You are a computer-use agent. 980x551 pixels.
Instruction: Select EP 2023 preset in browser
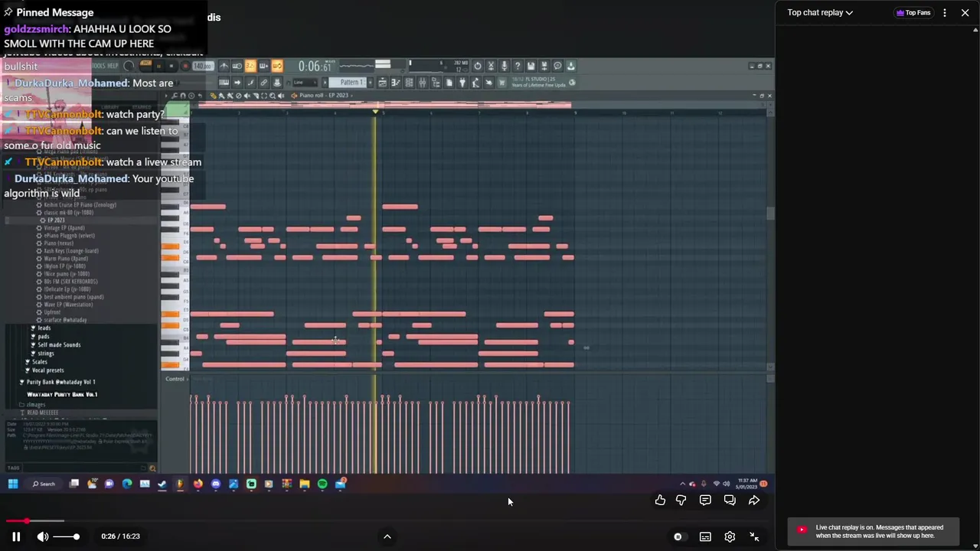(57, 220)
